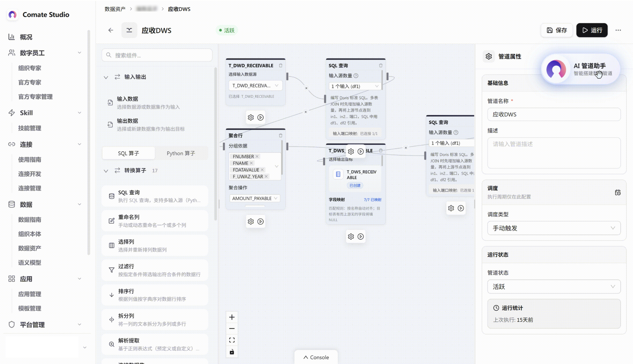
Task: Run the T_DWD_RECEIVABLE node with play icon
Action: pos(260,117)
